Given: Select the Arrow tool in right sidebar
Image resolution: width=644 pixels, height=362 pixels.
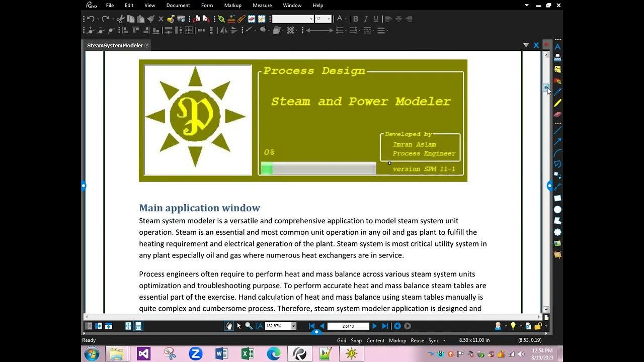Looking at the screenshot, I should (557, 142).
